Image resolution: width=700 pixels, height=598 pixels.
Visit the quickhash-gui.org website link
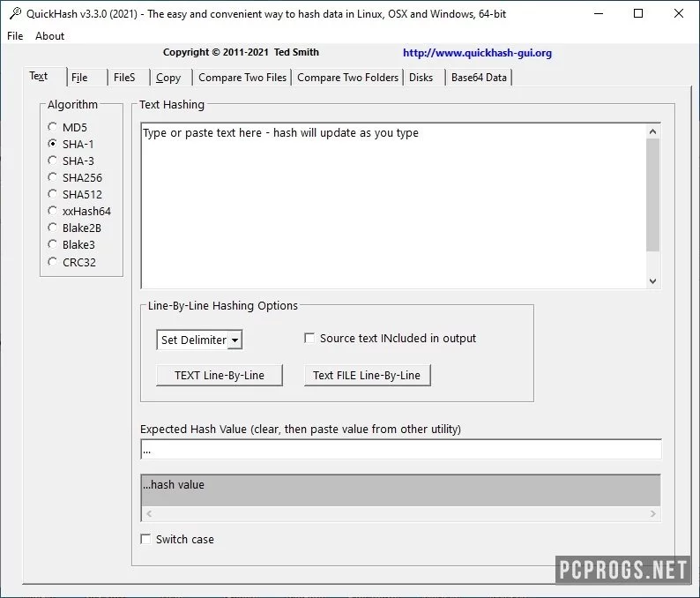477,53
